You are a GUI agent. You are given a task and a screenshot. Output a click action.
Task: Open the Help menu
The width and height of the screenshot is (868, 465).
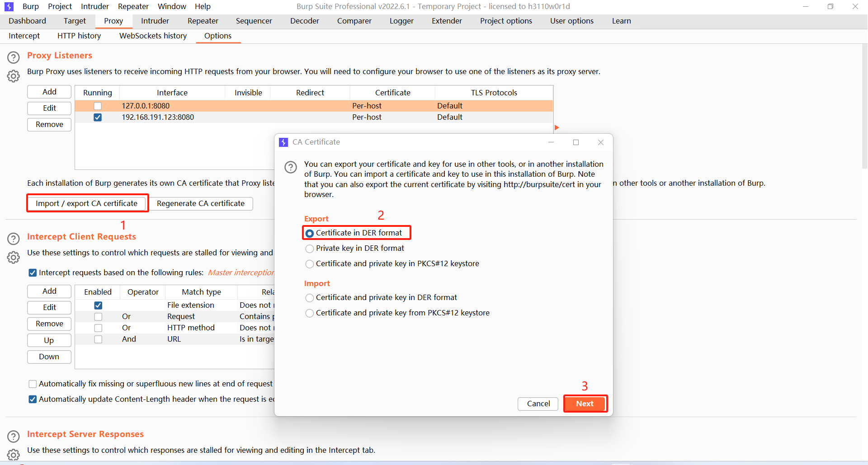coord(203,6)
